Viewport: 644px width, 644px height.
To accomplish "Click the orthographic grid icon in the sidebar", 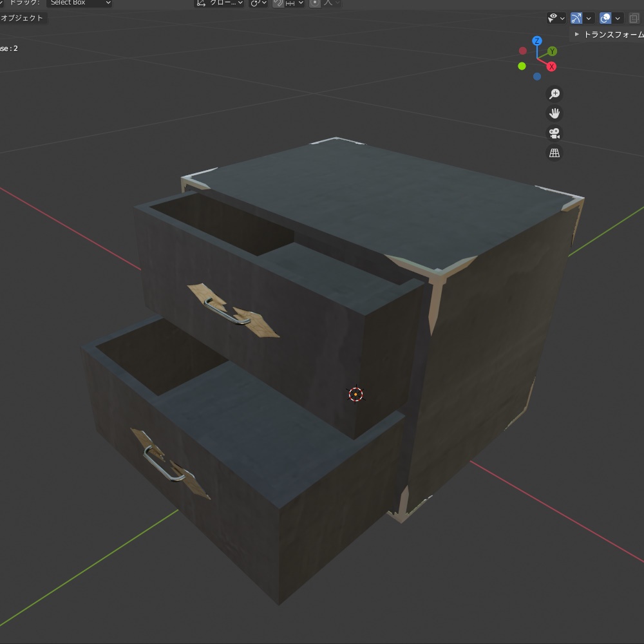I will click(554, 153).
